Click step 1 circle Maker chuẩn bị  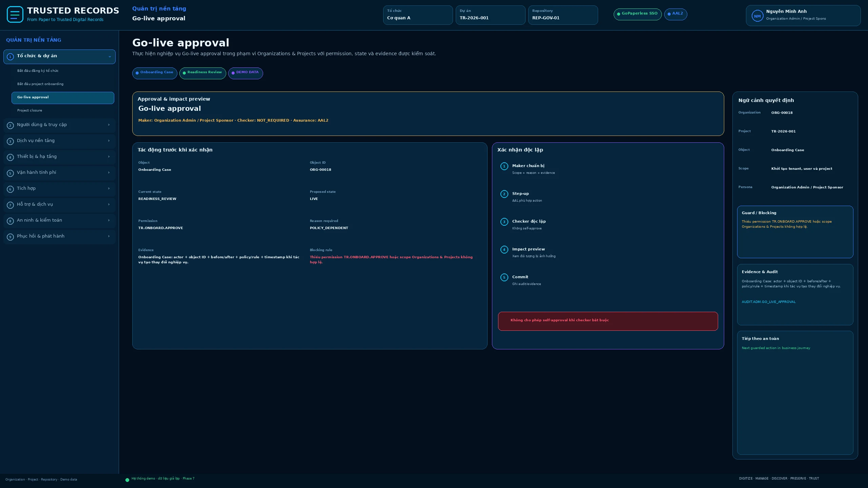[504, 166]
